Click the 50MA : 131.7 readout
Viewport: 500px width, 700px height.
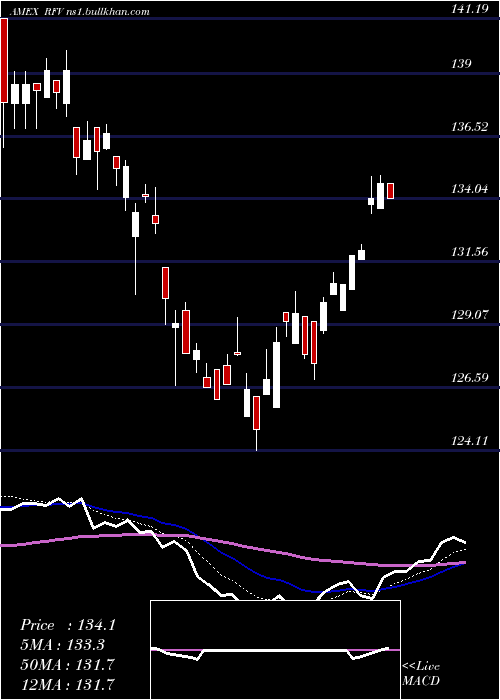pos(67,665)
